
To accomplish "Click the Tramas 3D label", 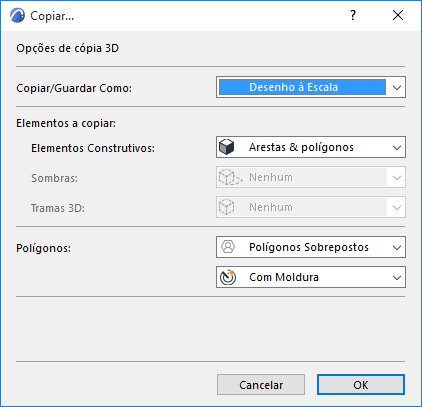I will pos(58,208).
